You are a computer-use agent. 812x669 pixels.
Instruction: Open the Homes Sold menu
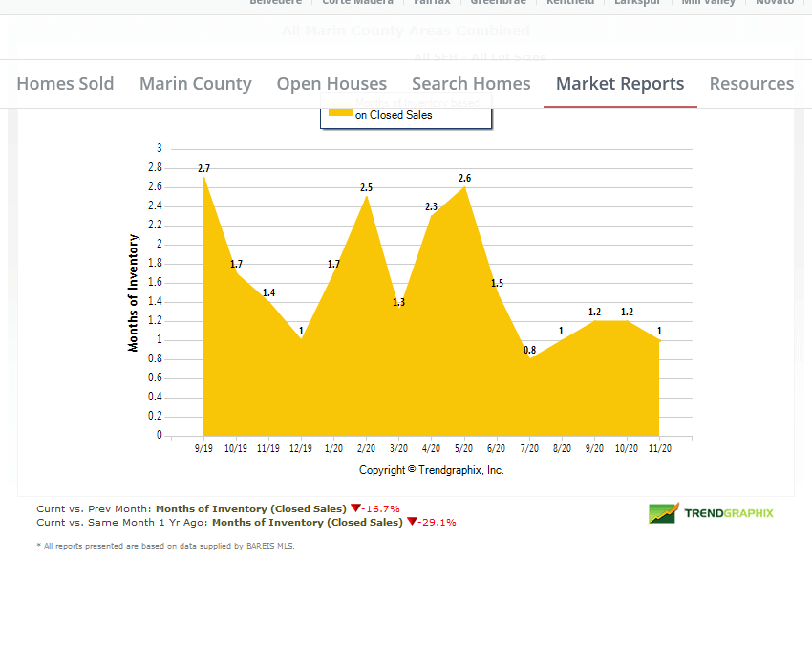click(65, 84)
